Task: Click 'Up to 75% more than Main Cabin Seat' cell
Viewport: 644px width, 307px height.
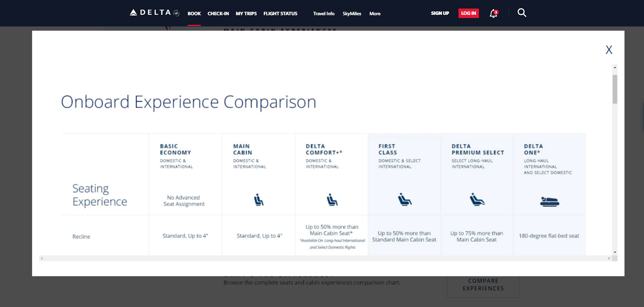Action: pos(477,236)
